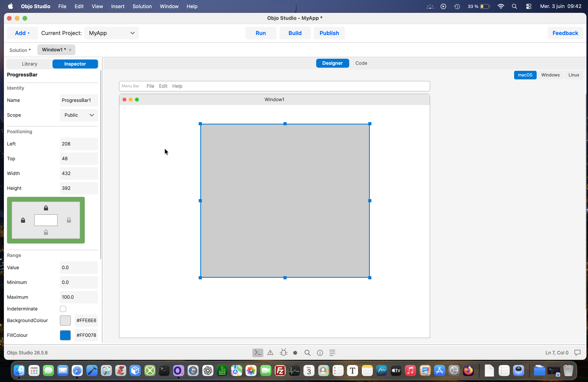Open Safari from the dock
The height and width of the screenshot is (382, 588).
point(77,371)
